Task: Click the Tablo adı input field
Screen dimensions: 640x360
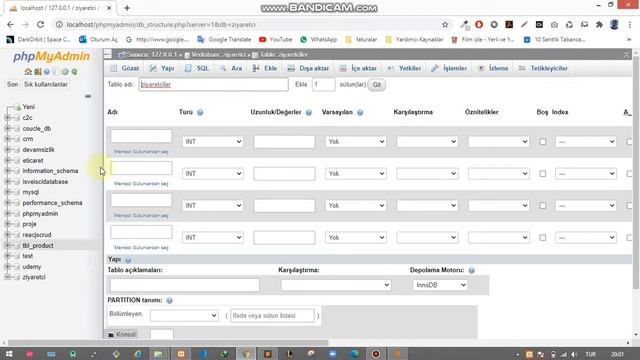Action: click(213, 84)
